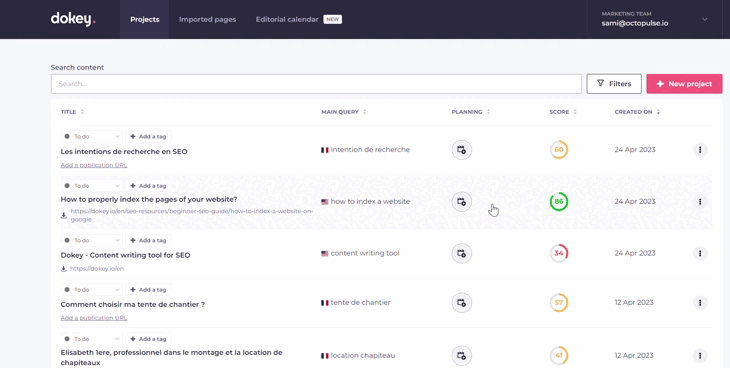Add a tag to 'How to properly index' project
The height and width of the screenshot is (368, 730).
click(149, 186)
